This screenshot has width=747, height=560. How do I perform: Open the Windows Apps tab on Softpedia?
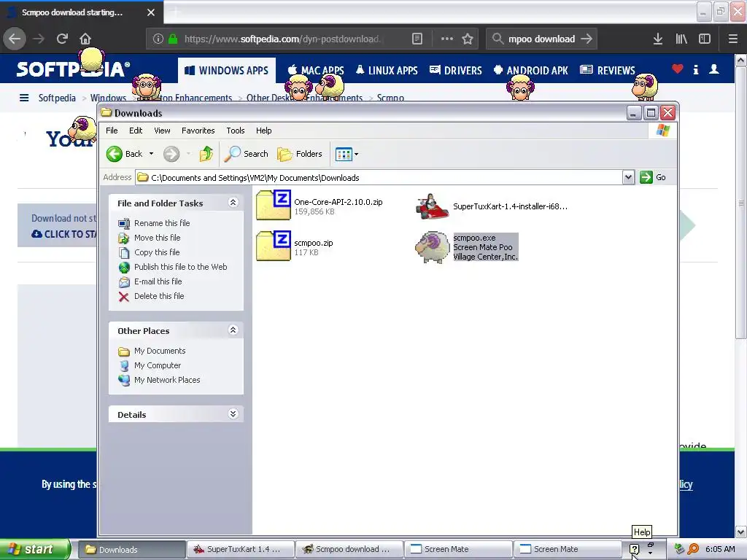tap(227, 71)
